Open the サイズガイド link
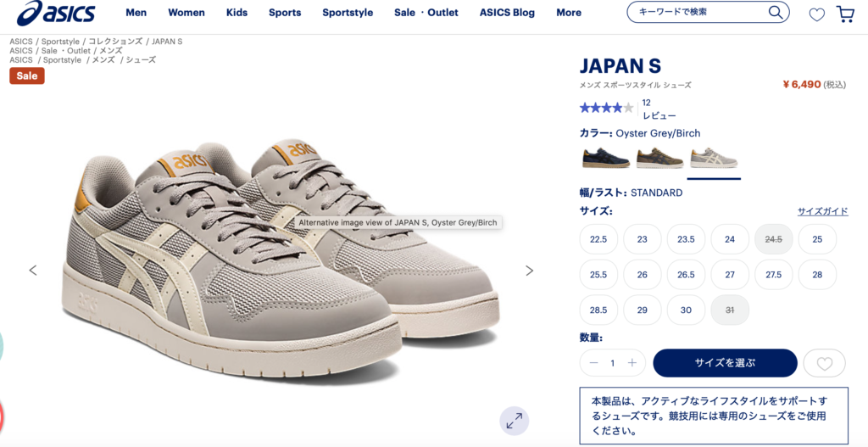The height and width of the screenshot is (447, 868). coord(822,211)
